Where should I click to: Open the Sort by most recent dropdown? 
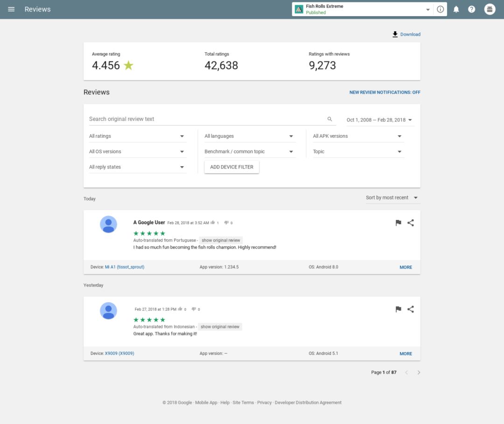tap(392, 198)
